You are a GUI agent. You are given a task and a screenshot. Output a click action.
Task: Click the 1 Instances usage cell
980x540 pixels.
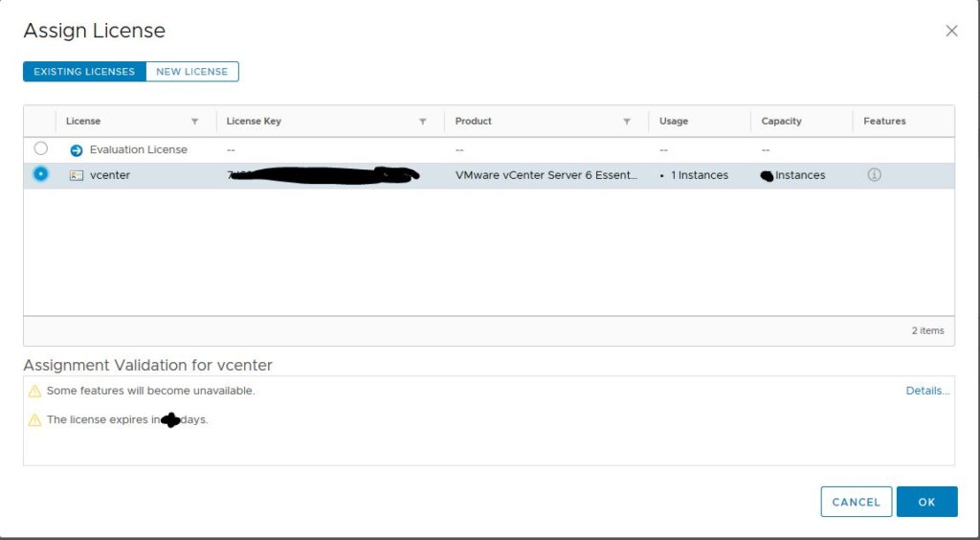[700, 175]
